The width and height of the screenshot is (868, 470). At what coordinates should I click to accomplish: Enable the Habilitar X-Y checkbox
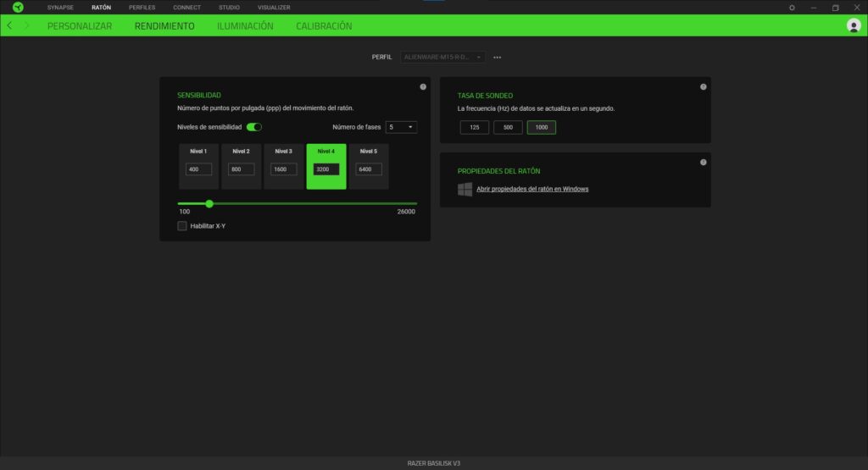tap(182, 226)
